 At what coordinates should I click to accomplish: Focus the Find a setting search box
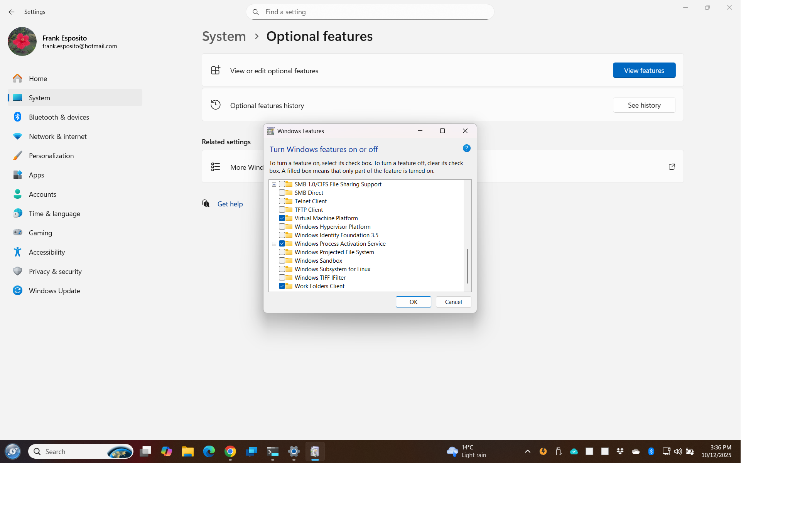click(370, 12)
